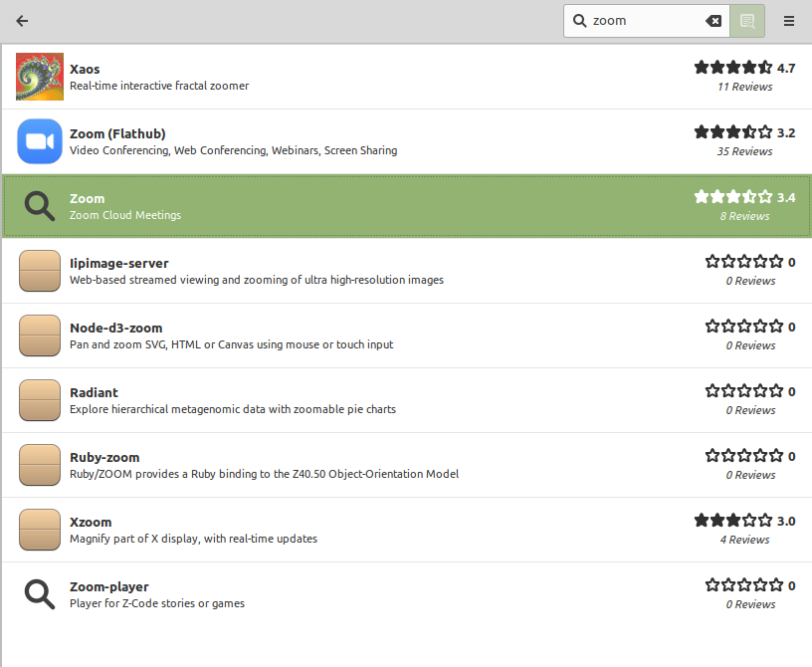The height and width of the screenshot is (667, 812).
Task: Clear the search text field
Action: (x=712, y=21)
